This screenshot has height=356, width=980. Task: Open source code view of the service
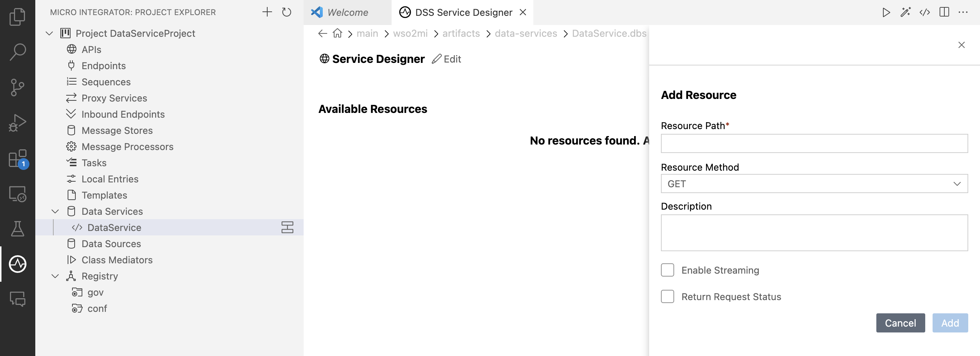click(925, 12)
